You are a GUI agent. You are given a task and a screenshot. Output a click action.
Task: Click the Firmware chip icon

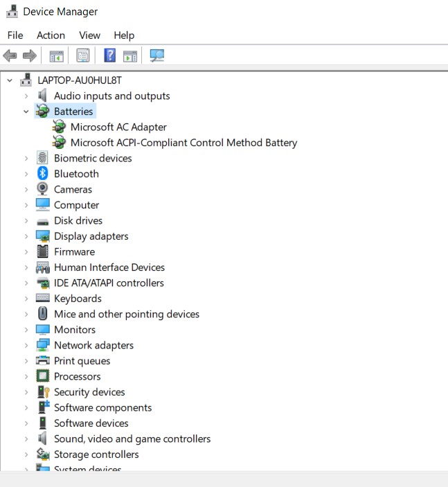[x=42, y=251]
